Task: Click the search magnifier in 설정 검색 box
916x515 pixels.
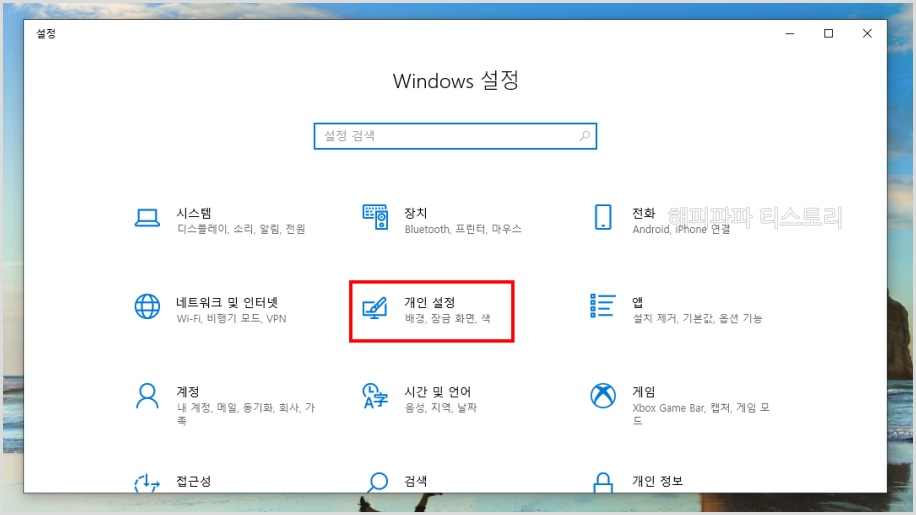Action: click(584, 136)
